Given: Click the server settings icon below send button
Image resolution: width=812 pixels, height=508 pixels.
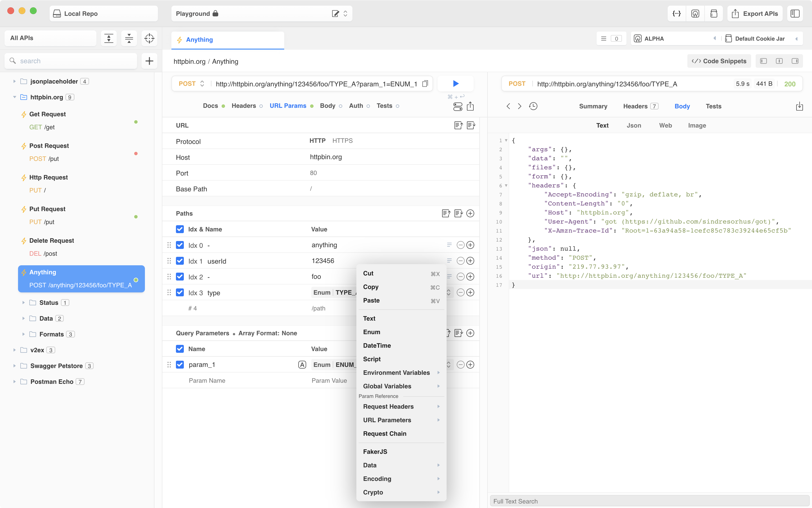Looking at the screenshot, I should (458, 106).
